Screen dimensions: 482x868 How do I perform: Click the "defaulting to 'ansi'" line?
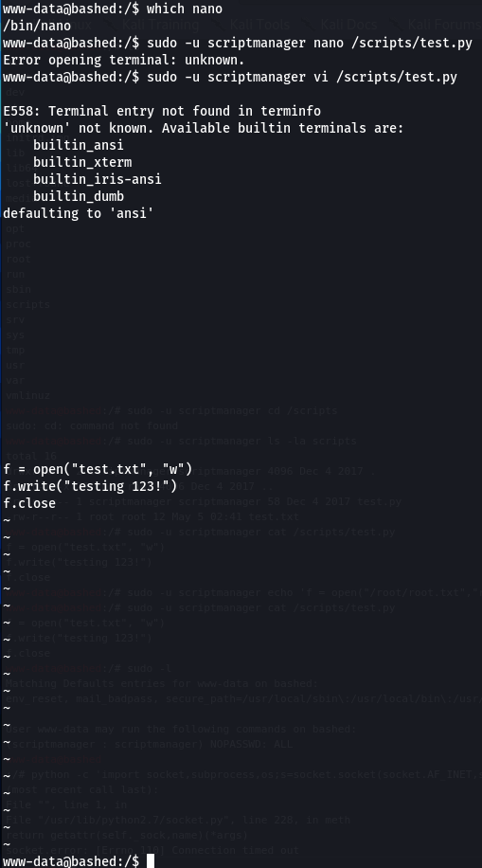(79, 213)
